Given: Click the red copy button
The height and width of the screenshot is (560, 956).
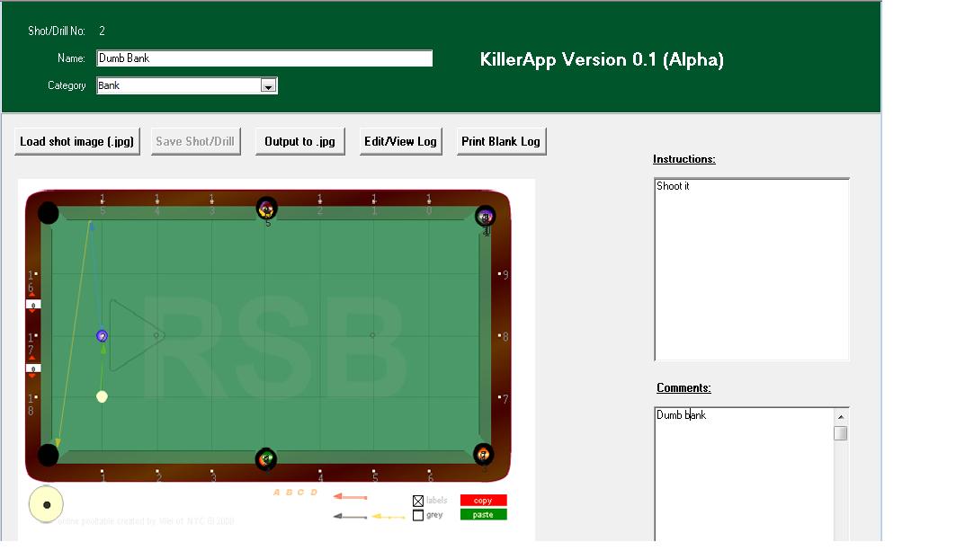Looking at the screenshot, I should (483, 501).
